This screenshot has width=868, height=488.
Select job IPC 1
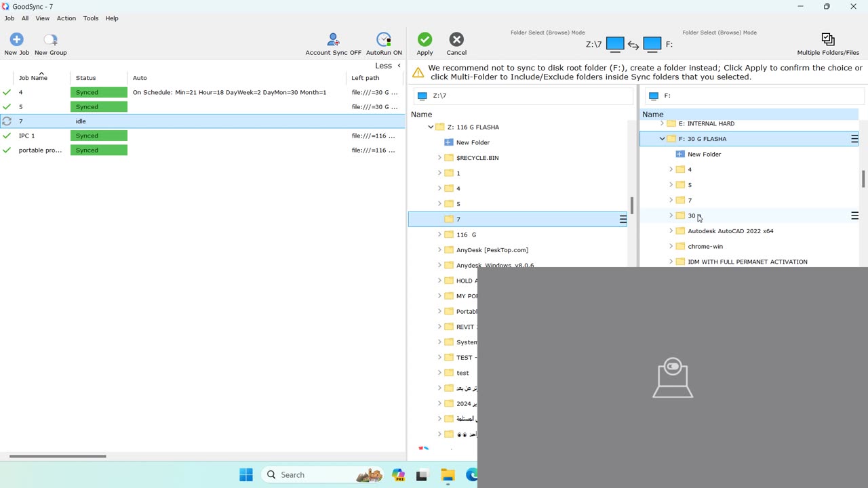203,136
